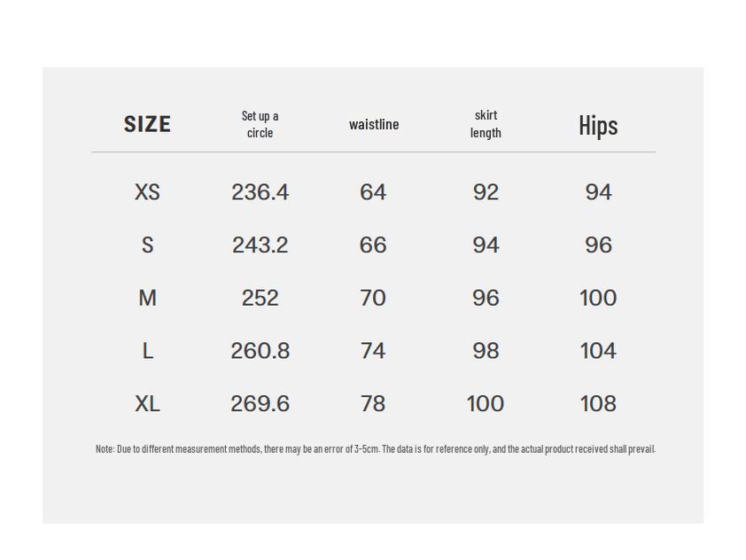This screenshot has width=746, height=560.
Task: Click the SIZE column header
Action: (x=147, y=124)
